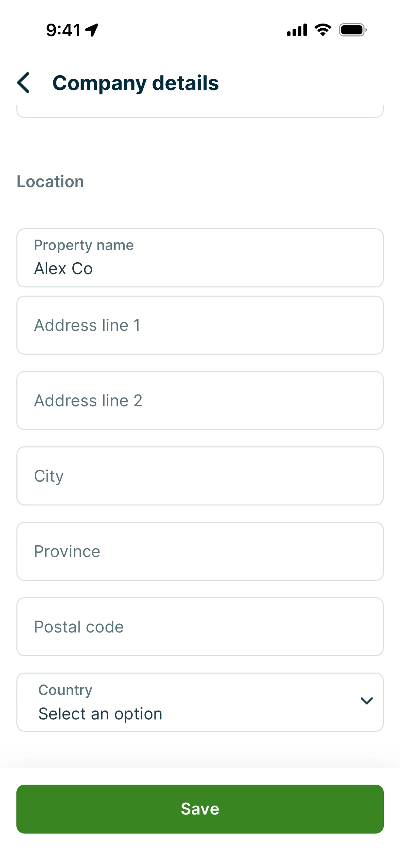Tap the 'Property name' floating label

point(84,245)
